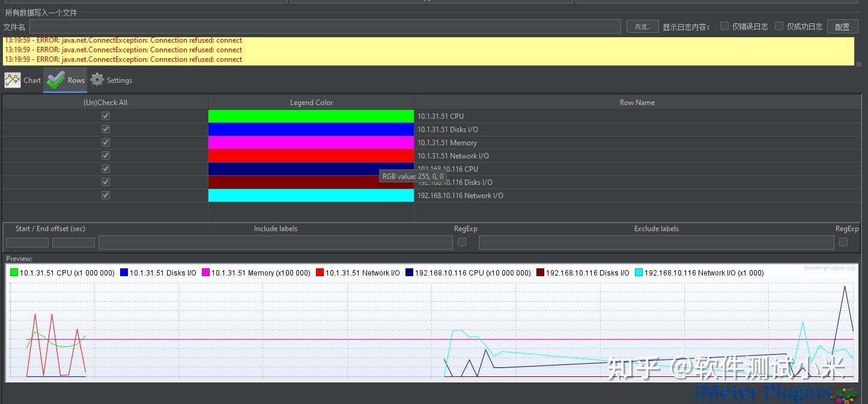Click '10.1.31.51 CPU (x1 000 000)' in preview legend
Screen dimensions: 868x404
pos(62,273)
